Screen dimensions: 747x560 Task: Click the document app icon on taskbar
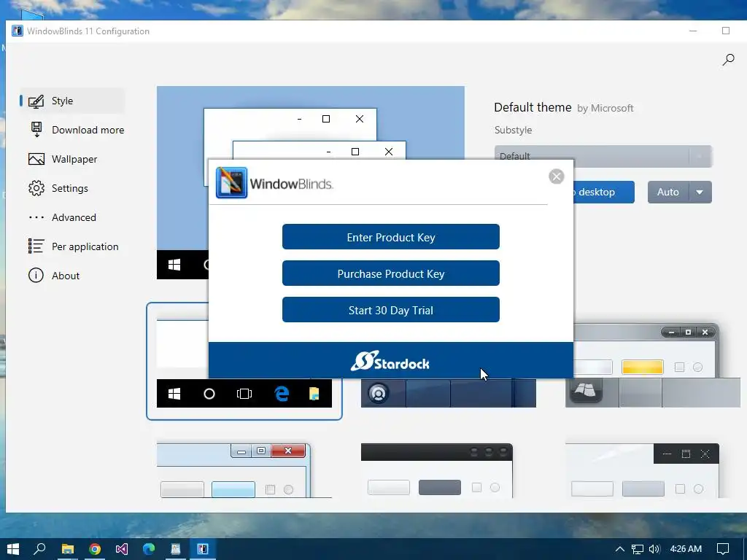[x=176, y=549]
